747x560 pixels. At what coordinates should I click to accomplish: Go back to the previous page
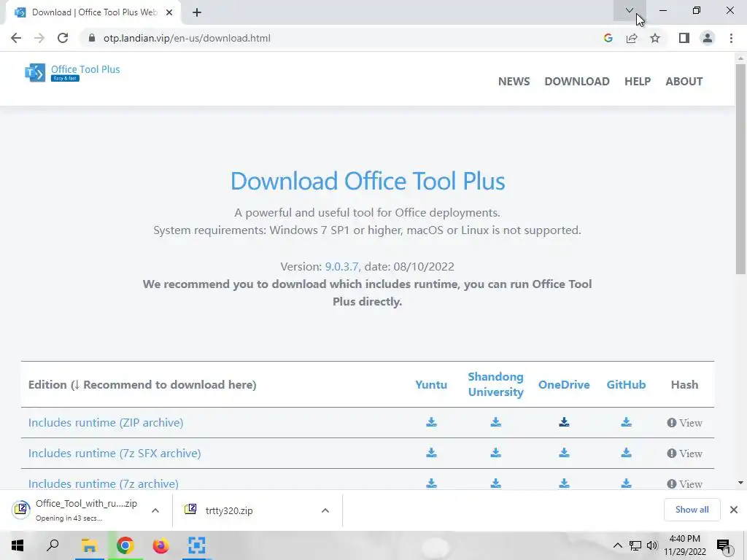(16, 38)
